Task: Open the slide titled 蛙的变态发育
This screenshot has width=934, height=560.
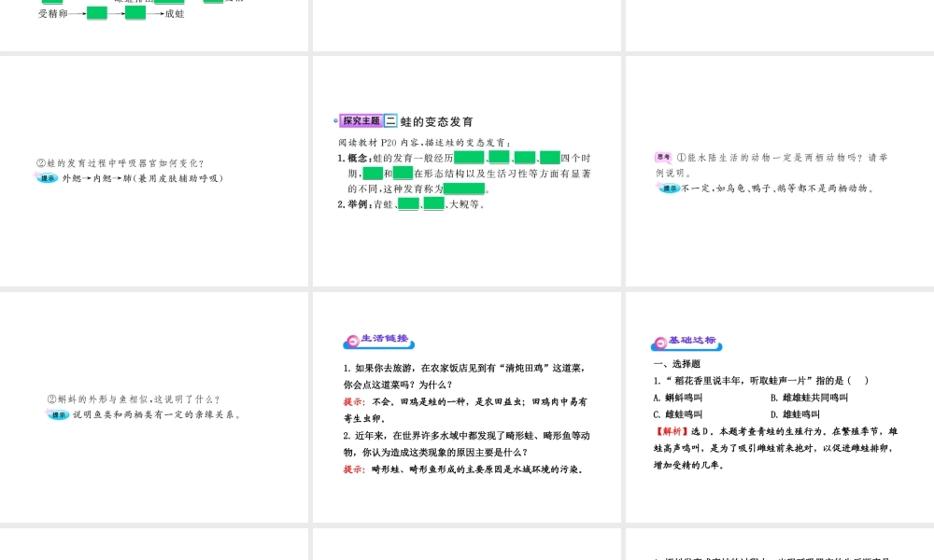Action: tap(466, 171)
